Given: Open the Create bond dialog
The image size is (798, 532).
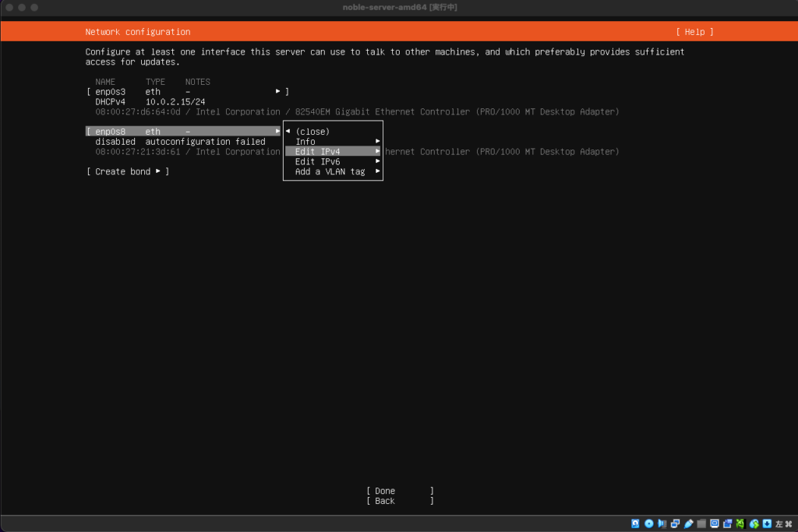Looking at the screenshot, I should (128, 171).
